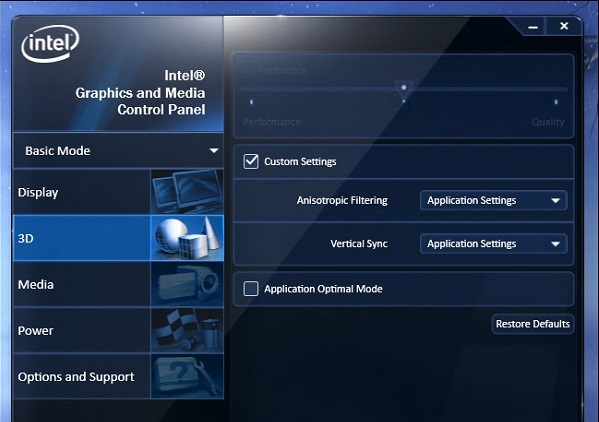This screenshot has width=599, height=422.
Task: Open the Media camera thumbnail icon
Action: (x=187, y=285)
